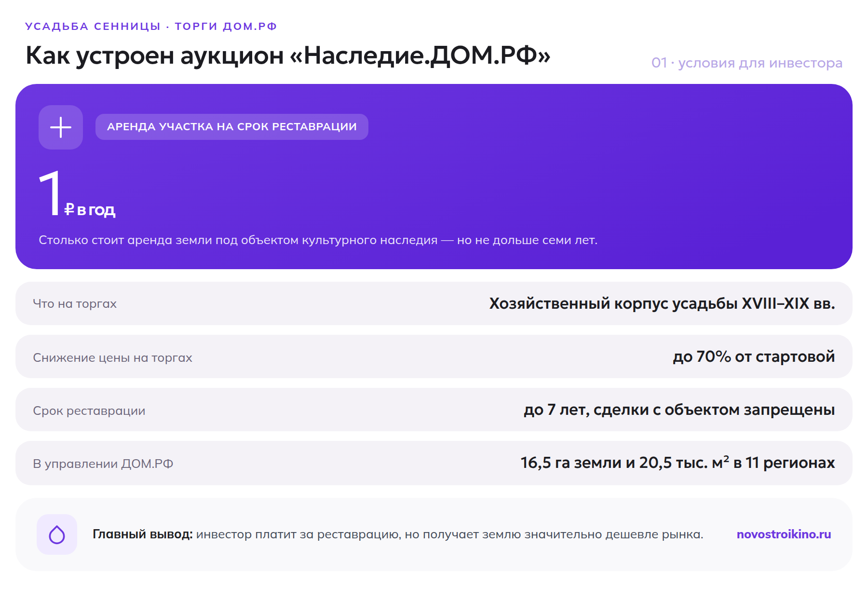Click Хозяйственный корпус усадьбы XVIII–XIX вв. value
868x602 pixels.
tap(662, 303)
